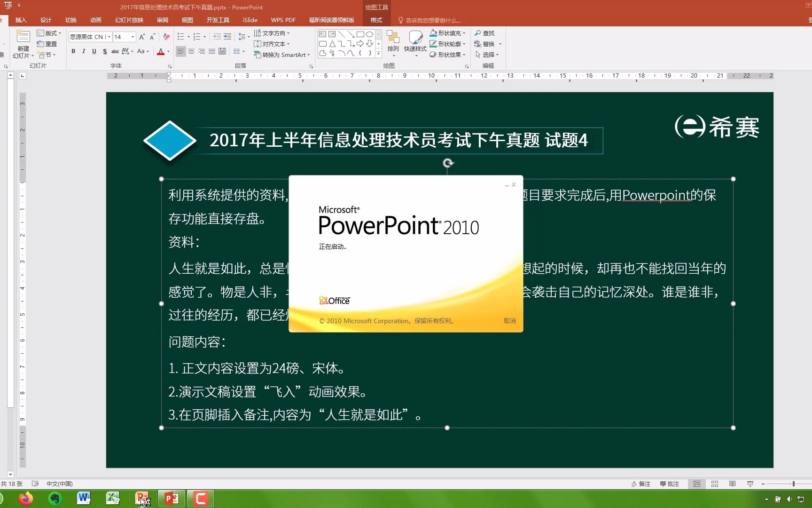Select the rounded rectangle shape
The image size is (812, 508).
[322, 44]
